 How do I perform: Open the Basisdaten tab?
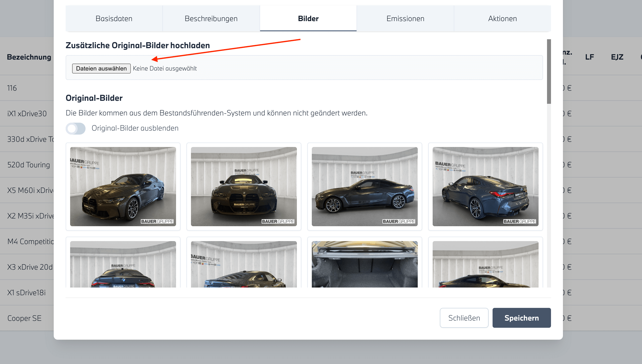coord(114,19)
